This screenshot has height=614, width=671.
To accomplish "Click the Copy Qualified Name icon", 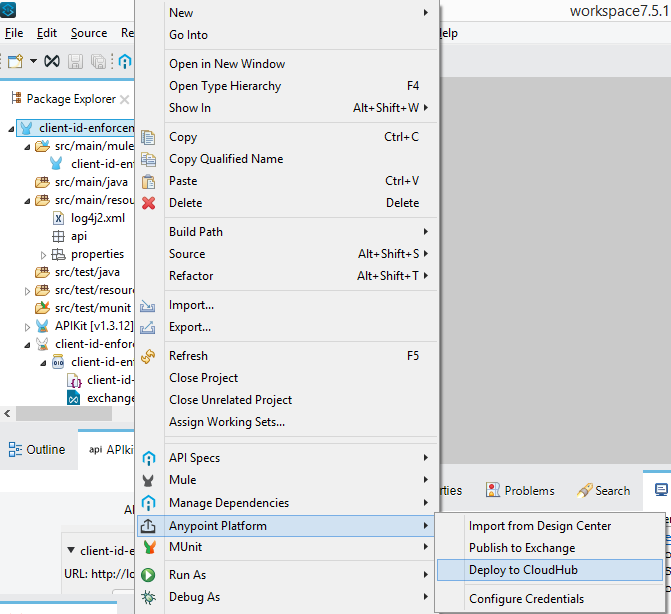I will pyautogui.click(x=148, y=160).
